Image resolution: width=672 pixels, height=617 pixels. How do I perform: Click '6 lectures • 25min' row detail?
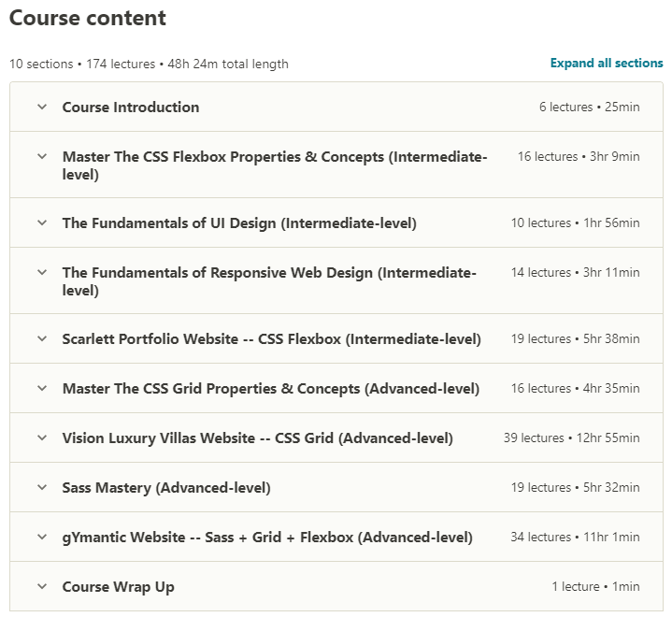(x=589, y=108)
